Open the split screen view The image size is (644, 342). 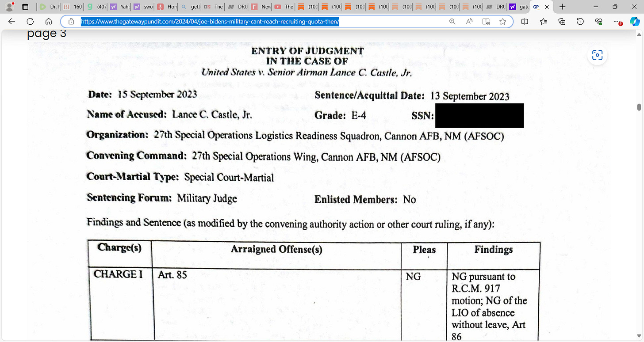(525, 21)
